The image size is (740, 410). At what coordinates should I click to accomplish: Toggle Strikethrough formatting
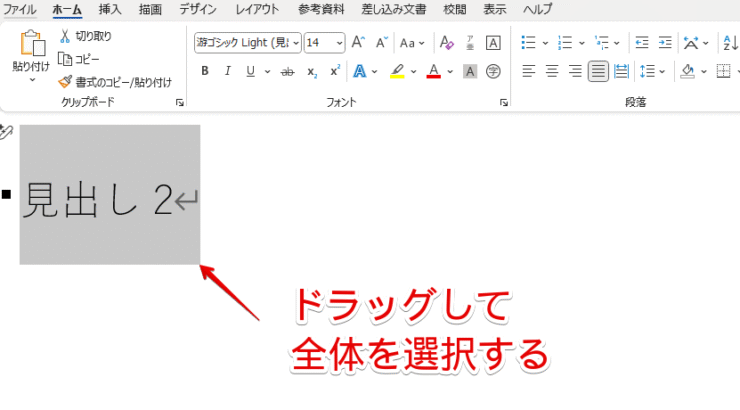[x=288, y=71]
